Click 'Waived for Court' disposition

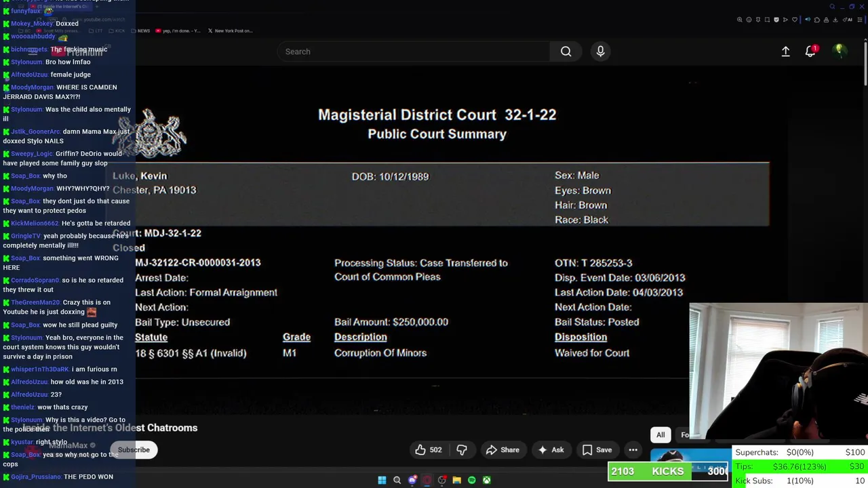click(592, 353)
